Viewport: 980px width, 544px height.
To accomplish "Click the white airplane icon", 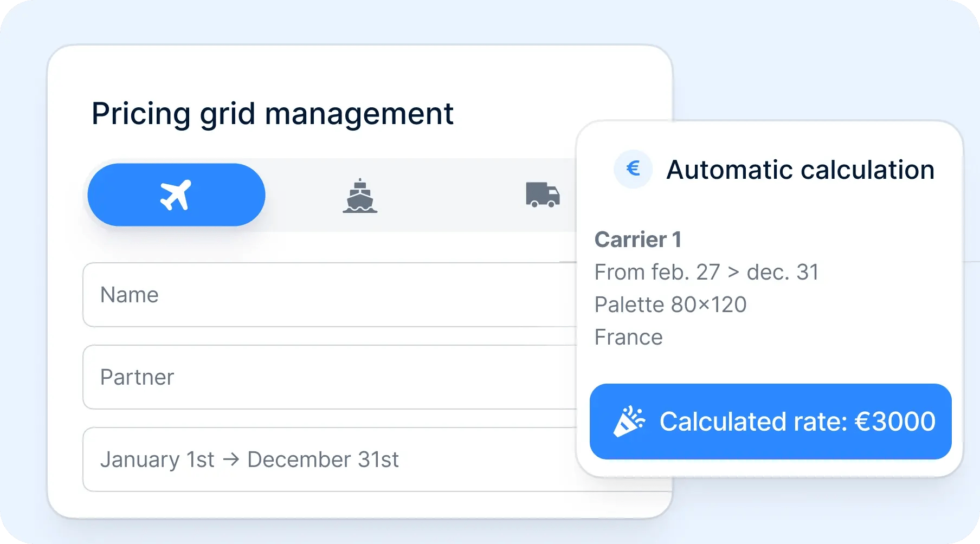I will pos(176,195).
